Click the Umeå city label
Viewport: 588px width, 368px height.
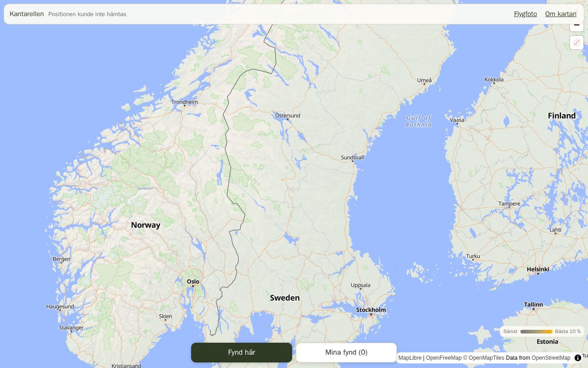click(424, 80)
